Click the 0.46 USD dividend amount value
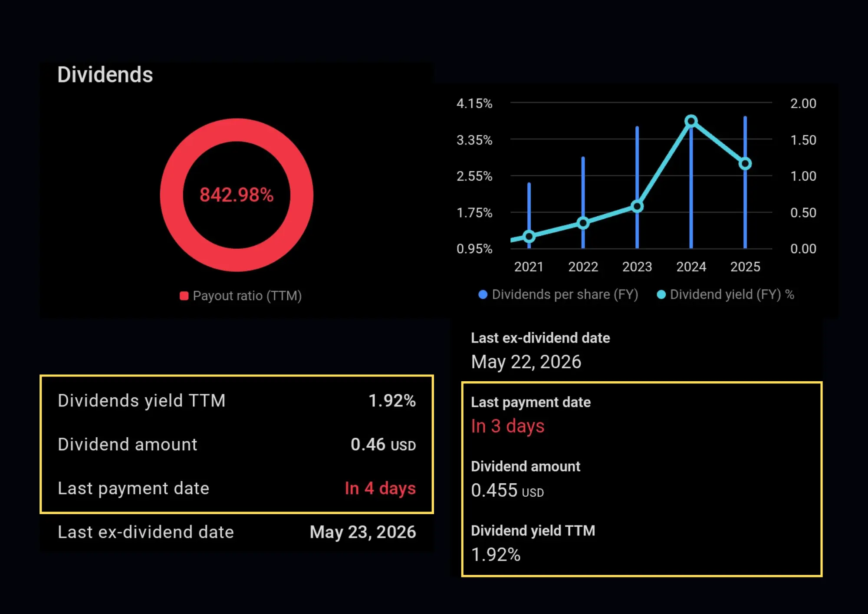This screenshot has width=868, height=614. (383, 444)
